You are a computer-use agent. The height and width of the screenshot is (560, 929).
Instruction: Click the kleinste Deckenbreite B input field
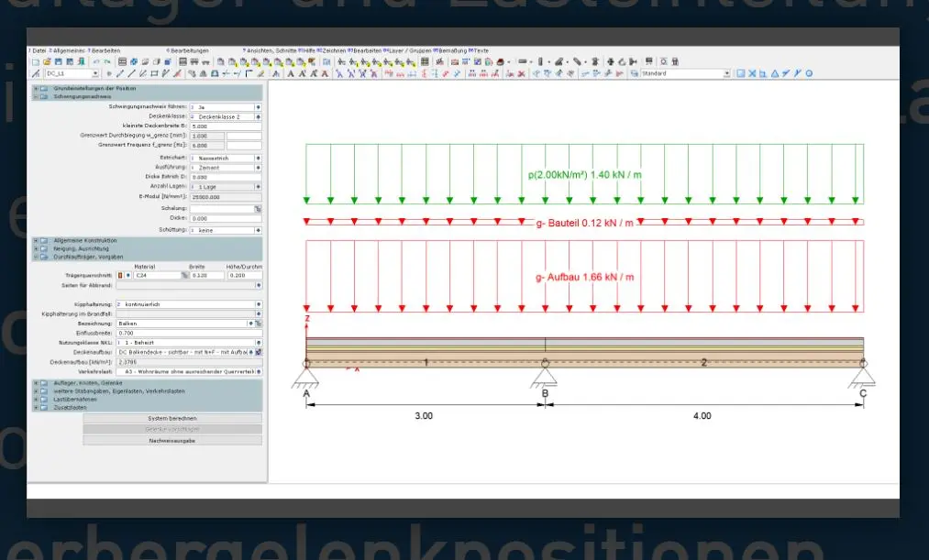226,126
